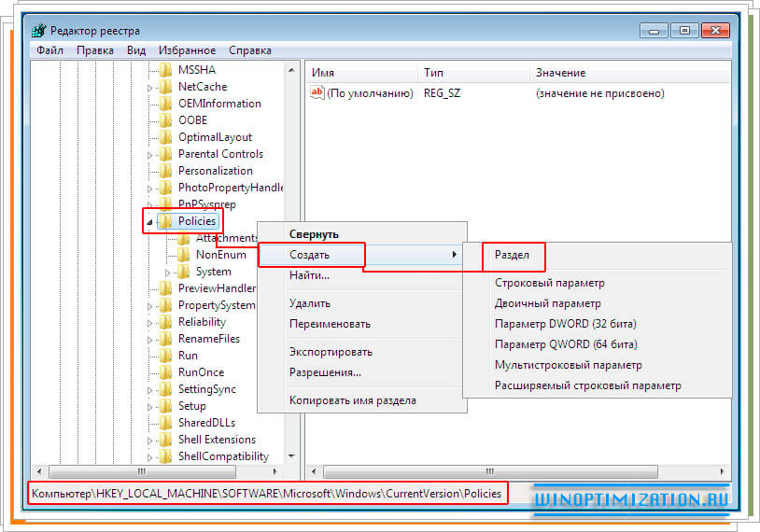
Task: Click the Registry Editor title bar icon
Action: coord(38,30)
